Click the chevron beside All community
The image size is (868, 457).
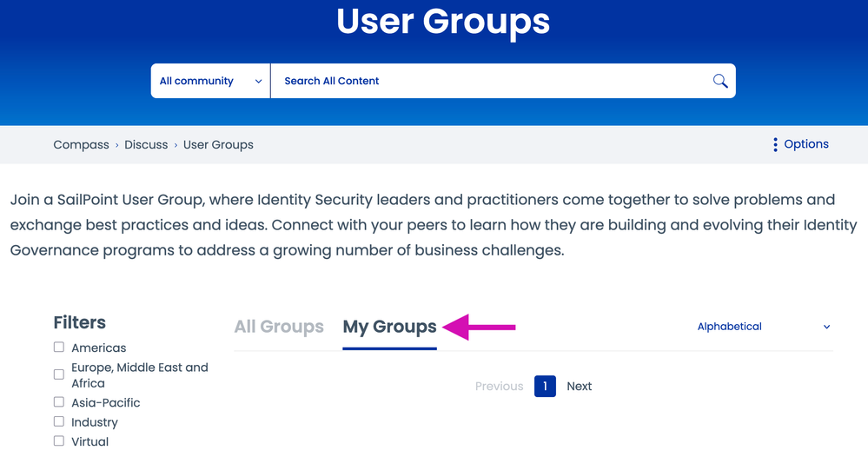tap(258, 82)
